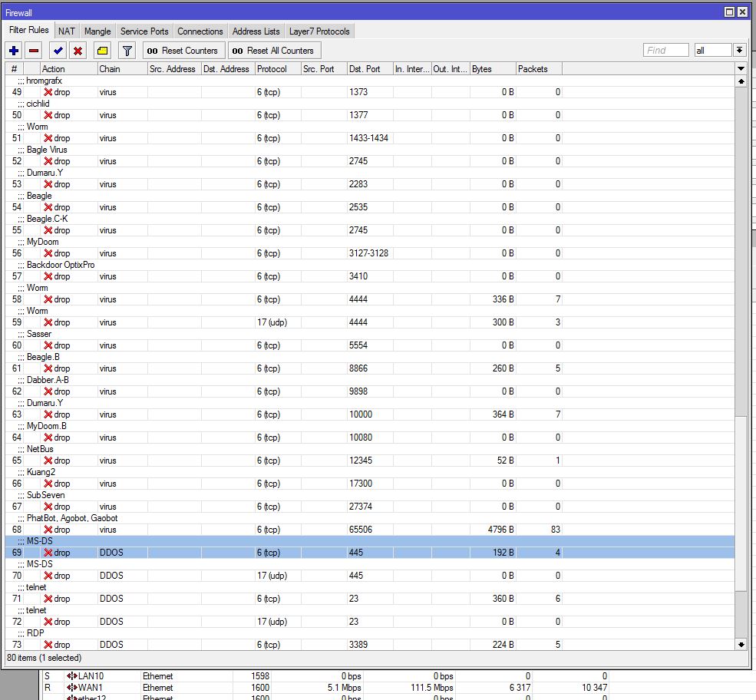
Task: Click drop icon on rule 58
Action: (x=48, y=299)
